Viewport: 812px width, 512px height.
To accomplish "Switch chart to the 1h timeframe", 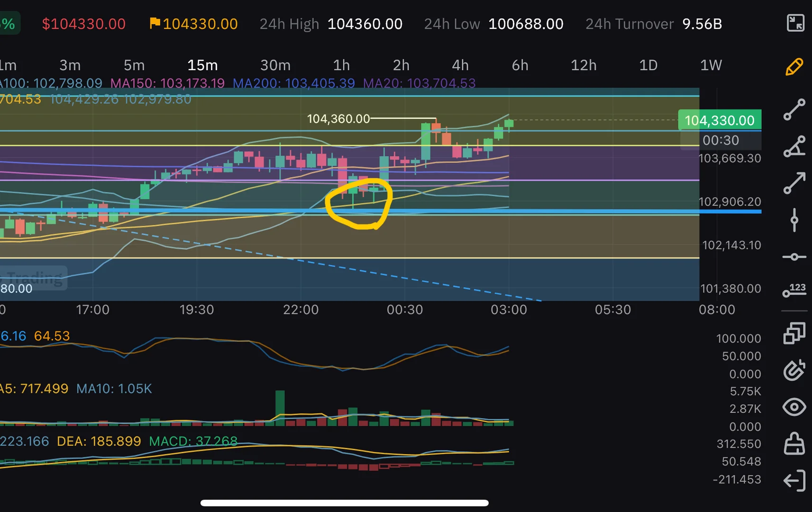I will coord(341,65).
